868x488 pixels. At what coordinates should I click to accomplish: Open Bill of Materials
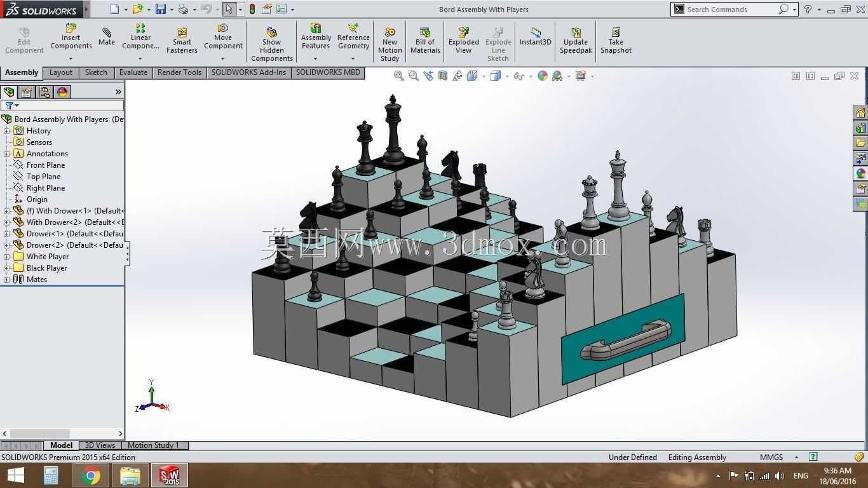click(425, 41)
